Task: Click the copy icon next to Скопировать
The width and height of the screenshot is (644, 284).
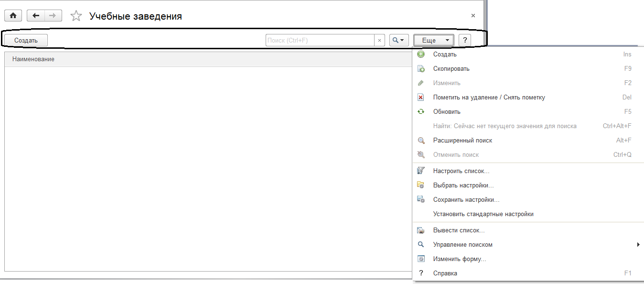Action: point(421,69)
